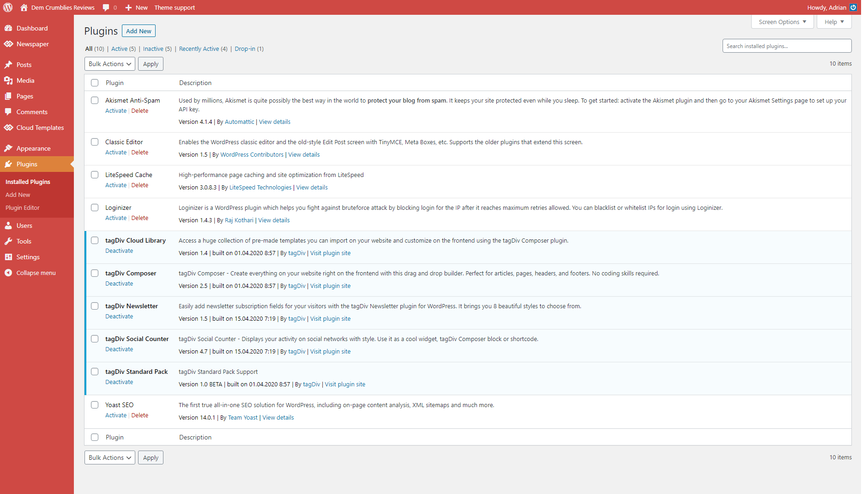Click the user avatar icon next to Howdy, Adrian
Viewport: 868px width, 494px height.
pyautogui.click(x=853, y=7)
